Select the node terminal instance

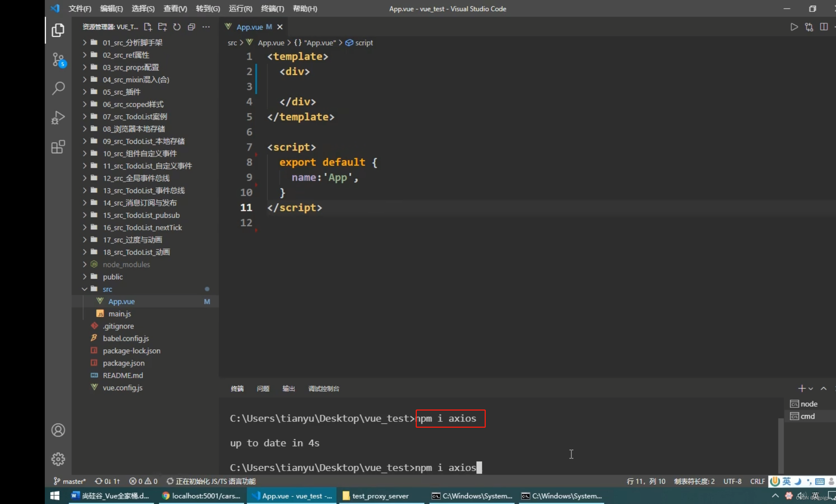804,404
